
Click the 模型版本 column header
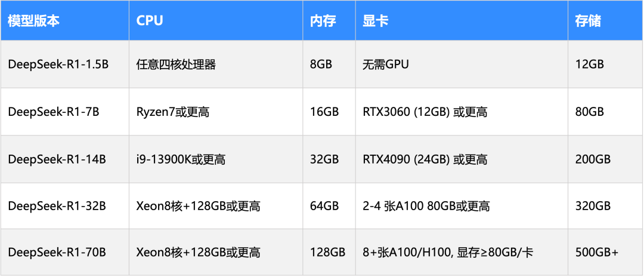65,20
